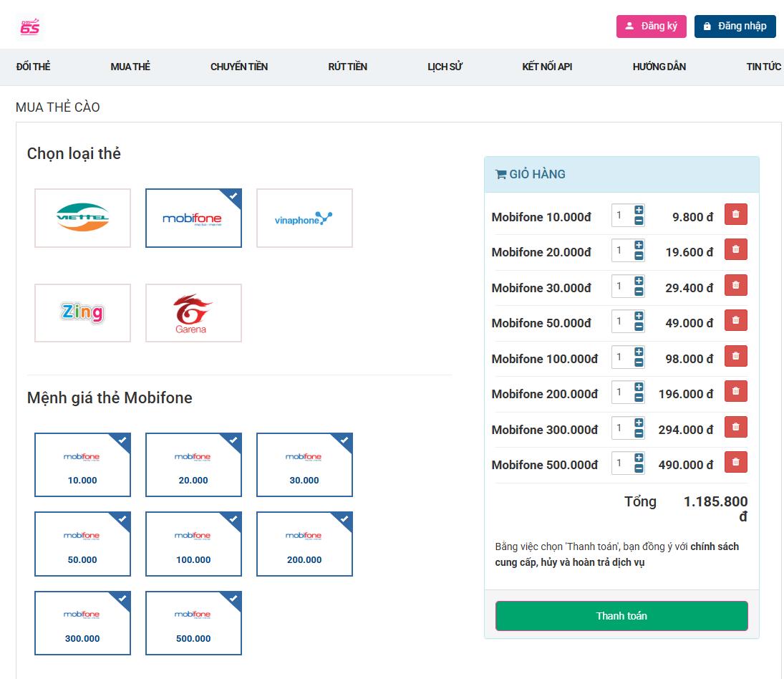Deselect the Mobifone 10.000 denomination card

82,465
